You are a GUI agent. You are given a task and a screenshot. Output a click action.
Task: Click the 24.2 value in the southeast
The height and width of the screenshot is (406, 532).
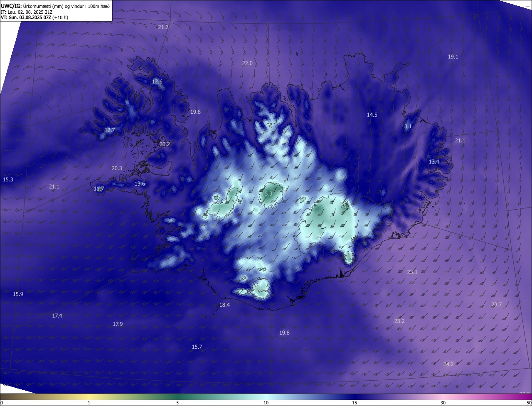tap(448, 364)
